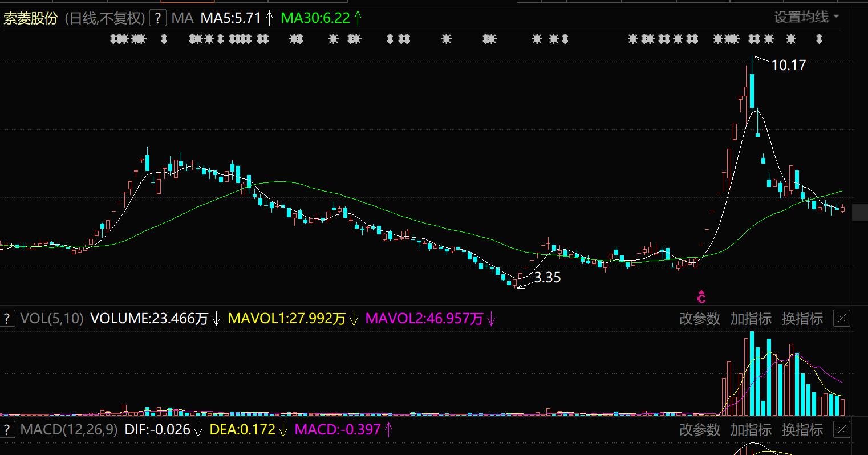
Task: Click the green MA30:6.22 label
Action: (315, 18)
